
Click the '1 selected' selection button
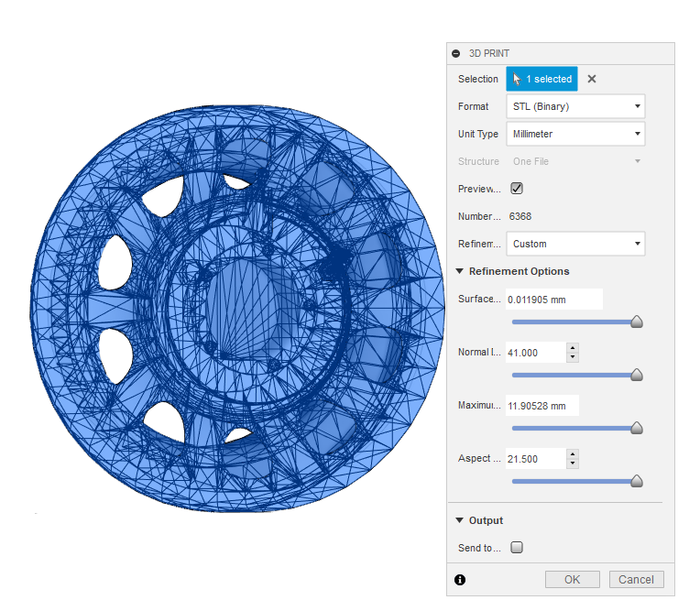(x=541, y=79)
